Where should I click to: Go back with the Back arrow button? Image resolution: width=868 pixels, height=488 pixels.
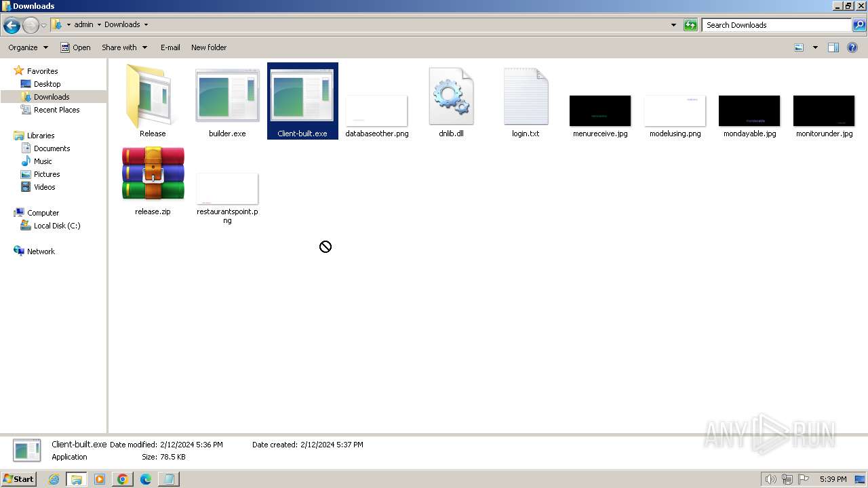click(x=12, y=26)
